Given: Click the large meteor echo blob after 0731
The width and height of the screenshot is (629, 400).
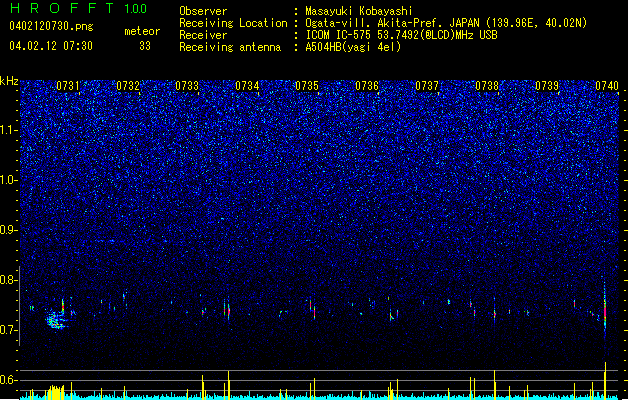Looking at the screenshot, I should click(x=56, y=320).
